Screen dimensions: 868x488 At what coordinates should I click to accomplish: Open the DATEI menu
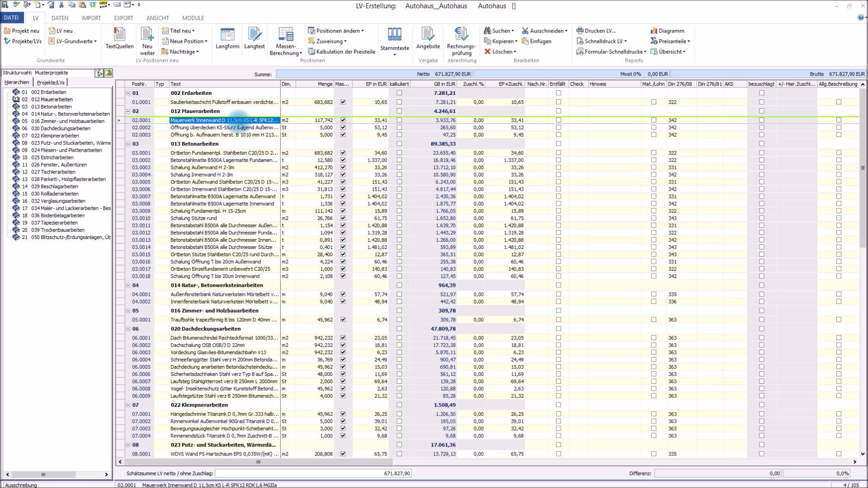coord(11,18)
